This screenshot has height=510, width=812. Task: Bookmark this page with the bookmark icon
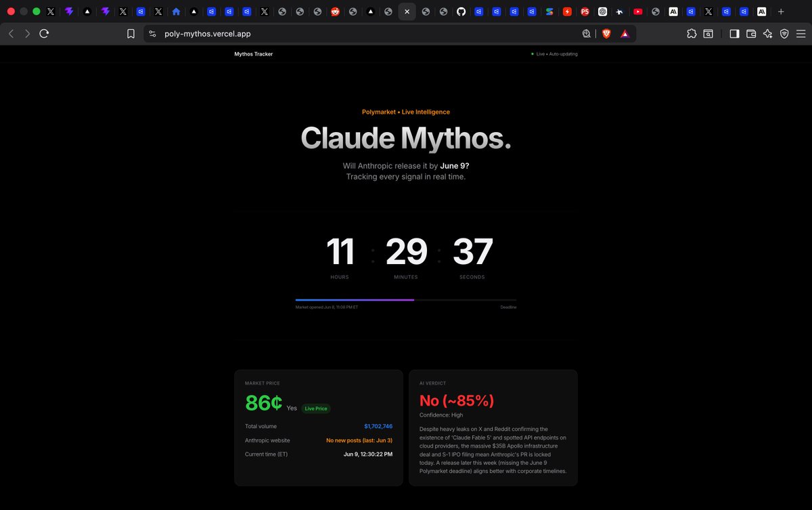click(x=131, y=34)
